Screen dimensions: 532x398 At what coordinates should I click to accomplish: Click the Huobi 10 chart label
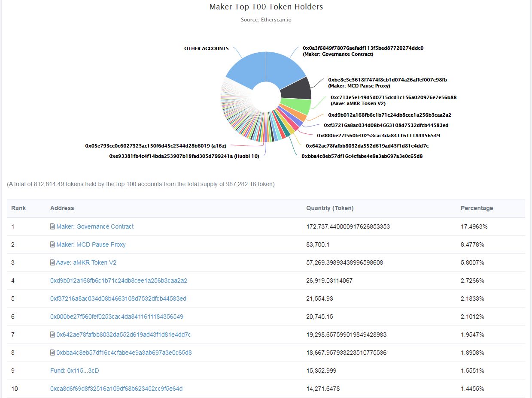tap(184, 156)
